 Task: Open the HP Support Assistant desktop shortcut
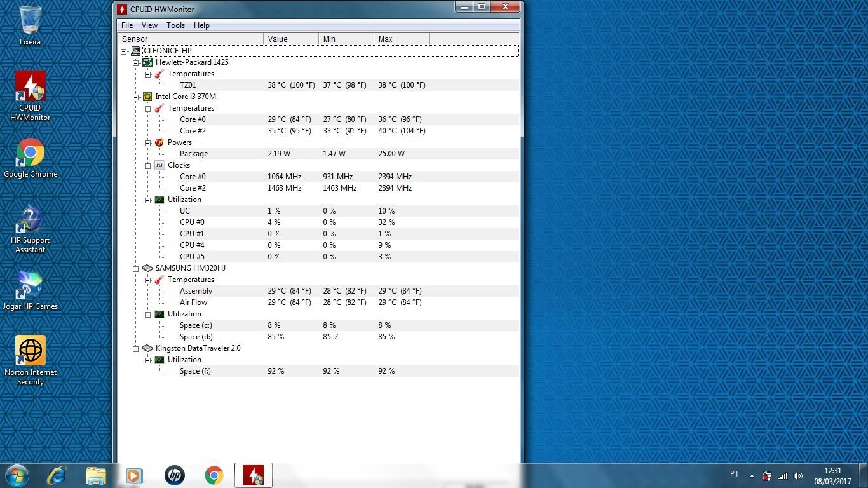point(30,229)
